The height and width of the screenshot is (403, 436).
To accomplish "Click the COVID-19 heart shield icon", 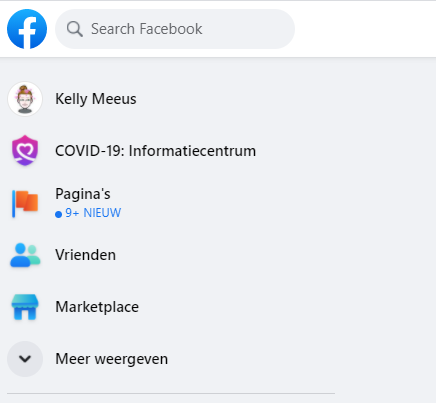I will [25, 151].
